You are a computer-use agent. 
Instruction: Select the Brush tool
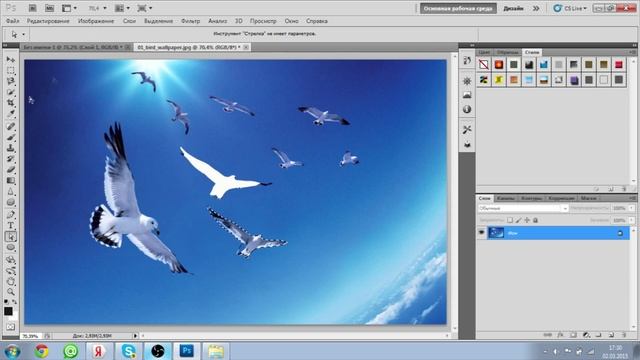(x=11, y=137)
